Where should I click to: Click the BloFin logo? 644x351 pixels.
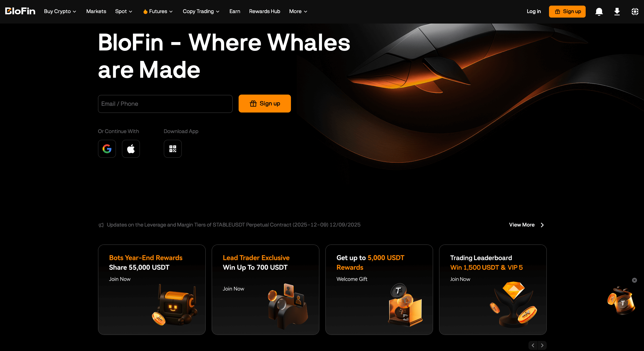(x=20, y=11)
